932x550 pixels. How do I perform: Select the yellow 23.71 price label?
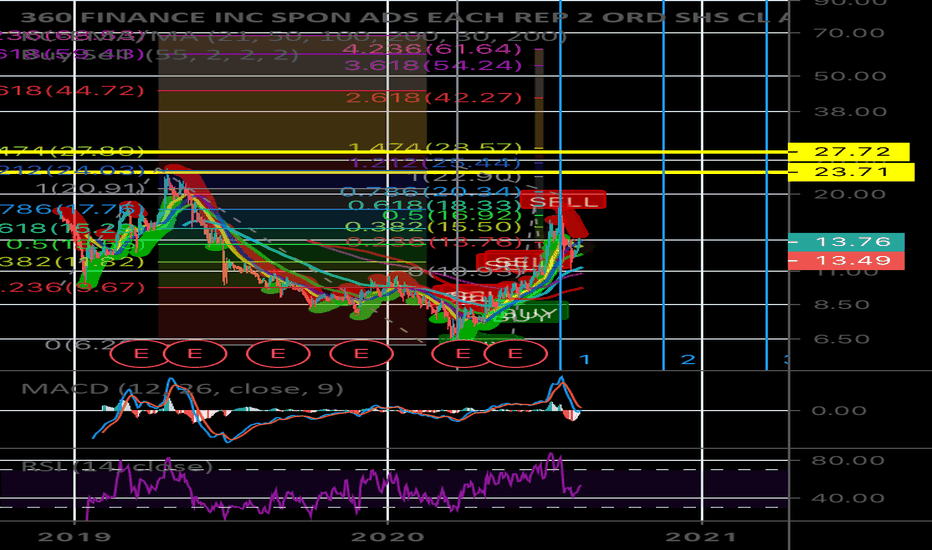pyautogui.click(x=851, y=172)
